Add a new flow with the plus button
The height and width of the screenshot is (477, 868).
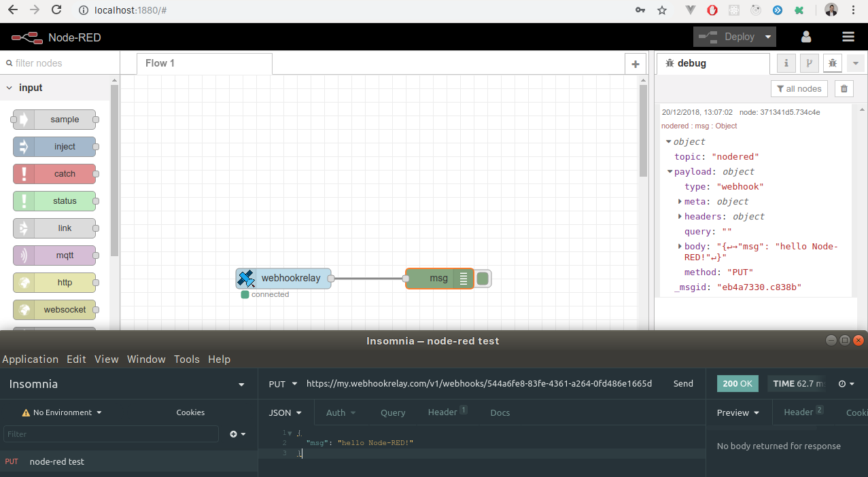(635, 63)
